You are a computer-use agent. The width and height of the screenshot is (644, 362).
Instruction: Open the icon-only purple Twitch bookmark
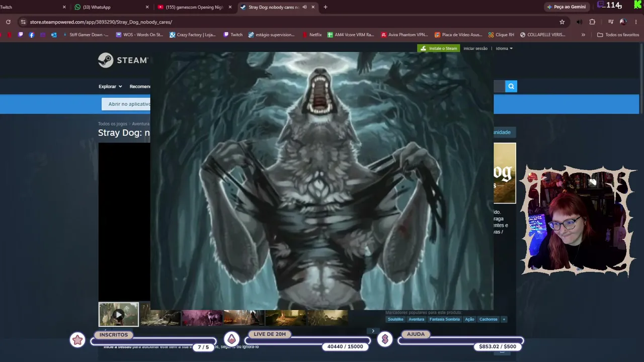pos(21,35)
